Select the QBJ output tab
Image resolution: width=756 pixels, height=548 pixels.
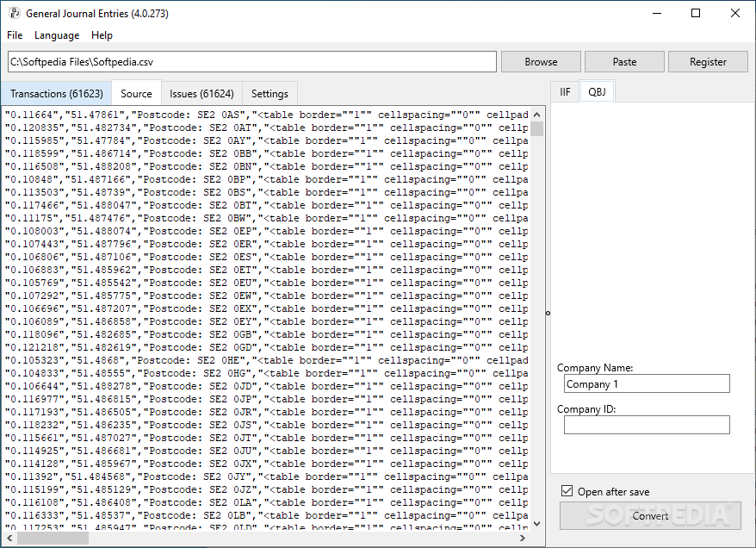597,91
